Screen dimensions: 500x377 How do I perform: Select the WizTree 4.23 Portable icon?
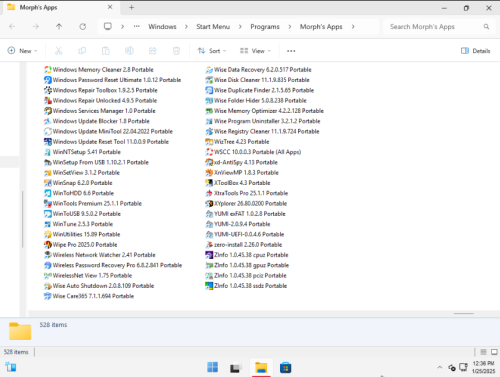[x=209, y=142]
